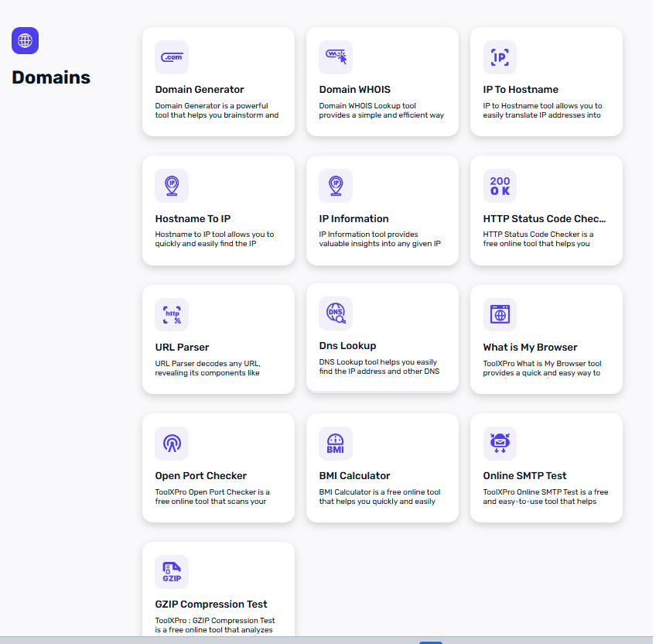Click the GZIP Compression Test file icon
This screenshot has height=644, width=666.
171,571
